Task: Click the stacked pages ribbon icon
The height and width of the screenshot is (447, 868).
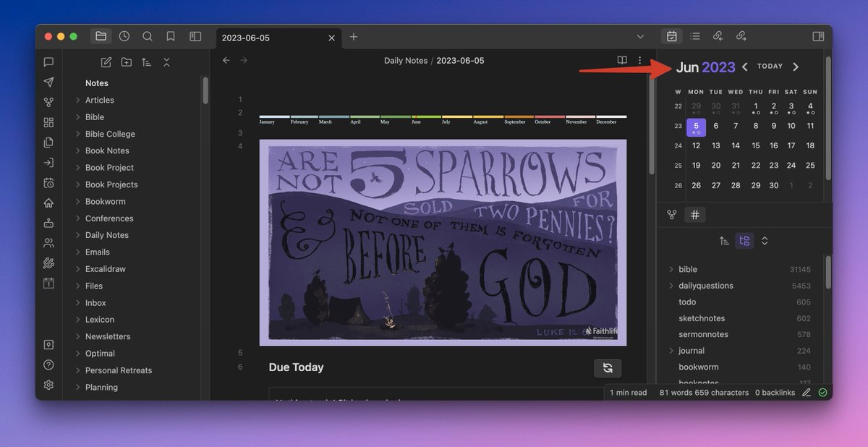Action: [48, 142]
